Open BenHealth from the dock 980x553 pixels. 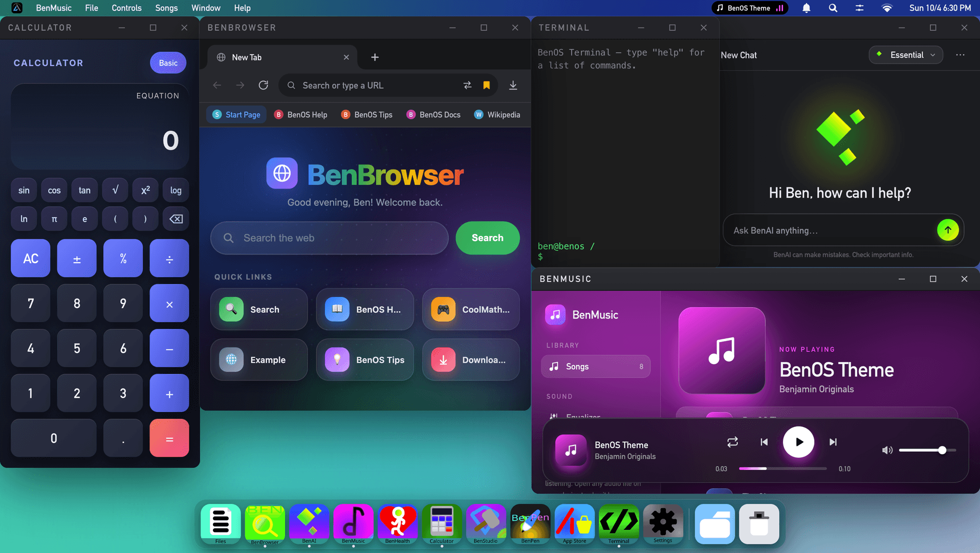tap(398, 523)
